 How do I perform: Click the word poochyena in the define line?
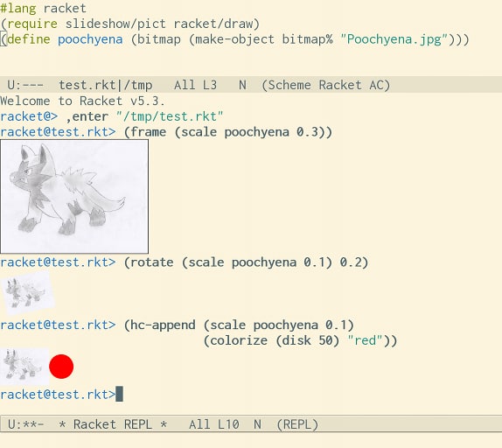click(x=90, y=39)
